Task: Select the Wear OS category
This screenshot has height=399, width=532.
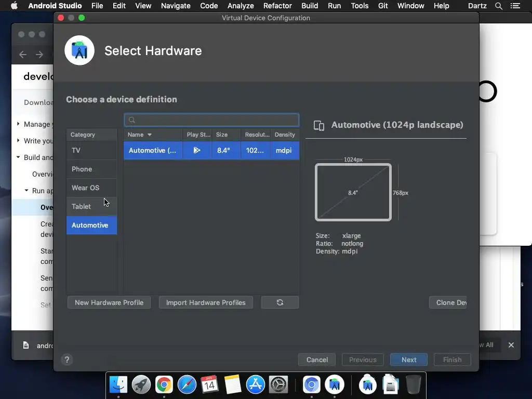Action: coord(91,188)
